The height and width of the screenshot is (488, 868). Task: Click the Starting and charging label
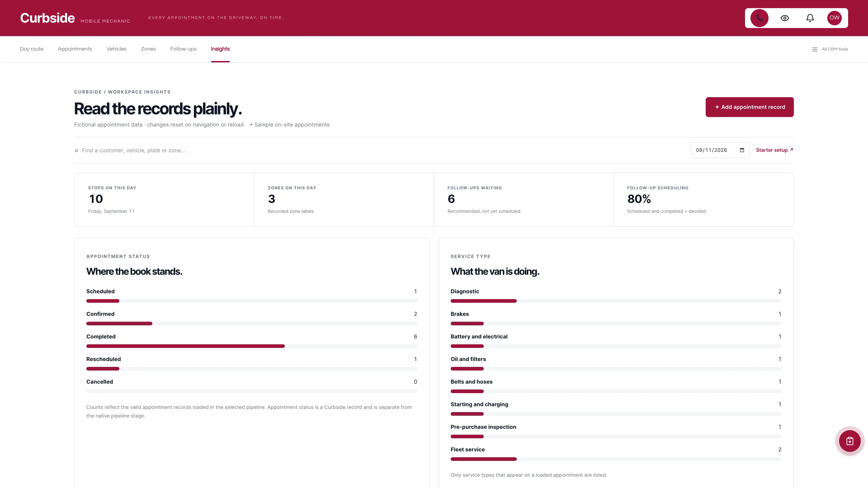point(479,404)
